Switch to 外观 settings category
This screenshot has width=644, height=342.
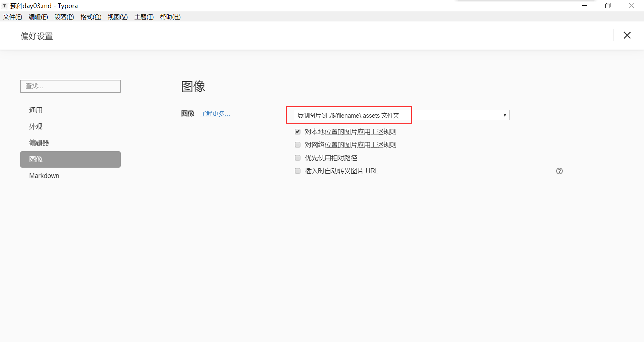click(36, 127)
